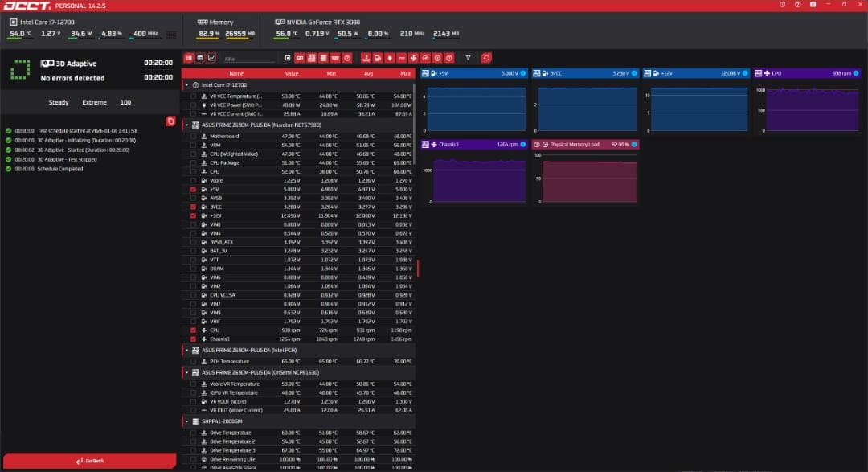The width and height of the screenshot is (868, 472).
Task: Switch to table view icon
Action: tap(200, 58)
